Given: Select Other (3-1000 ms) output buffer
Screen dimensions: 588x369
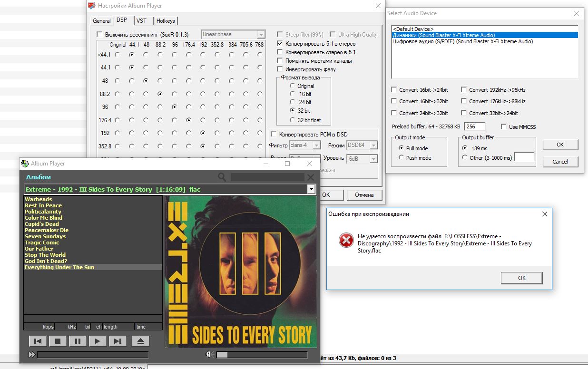Looking at the screenshot, I should (465, 157).
